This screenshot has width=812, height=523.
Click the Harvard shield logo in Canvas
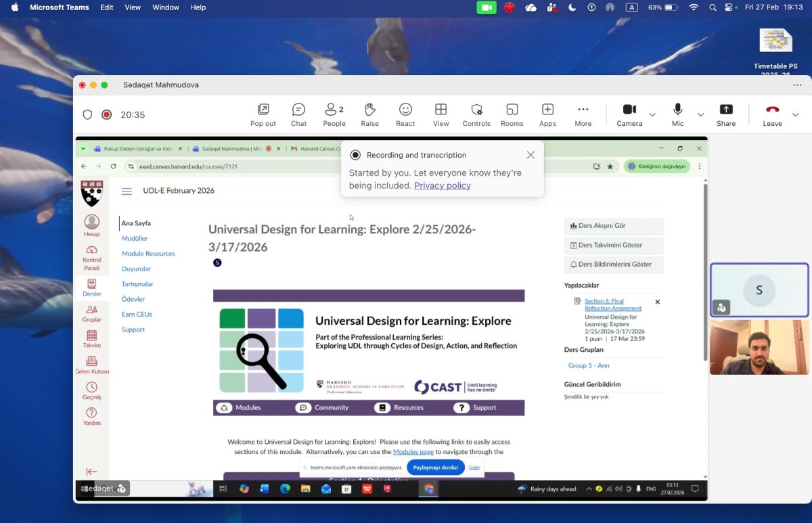pyautogui.click(x=91, y=193)
